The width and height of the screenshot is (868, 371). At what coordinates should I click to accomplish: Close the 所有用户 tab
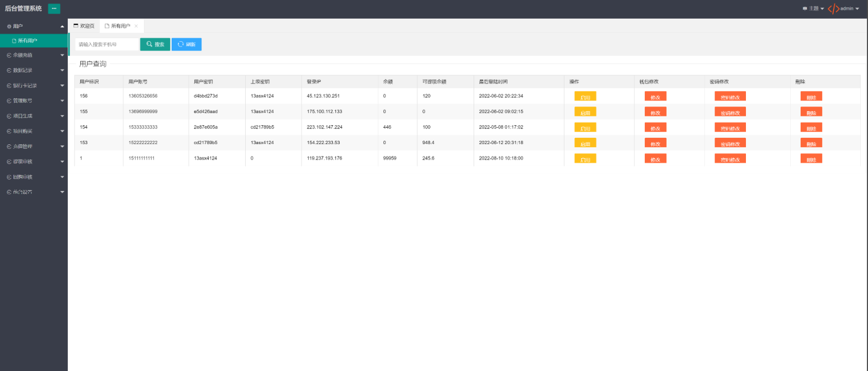pyautogui.click(x=136, y=26)
